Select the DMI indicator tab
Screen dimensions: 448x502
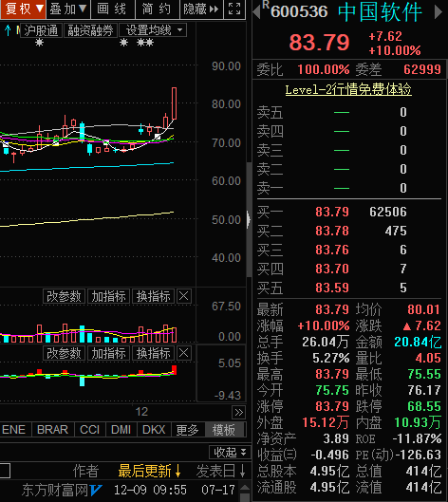click(x=121, y=429)
